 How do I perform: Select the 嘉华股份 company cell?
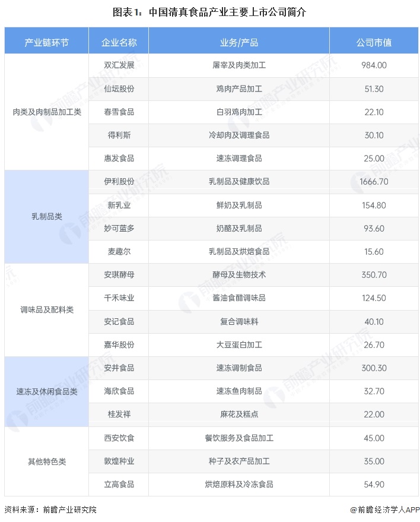point(119,345)
